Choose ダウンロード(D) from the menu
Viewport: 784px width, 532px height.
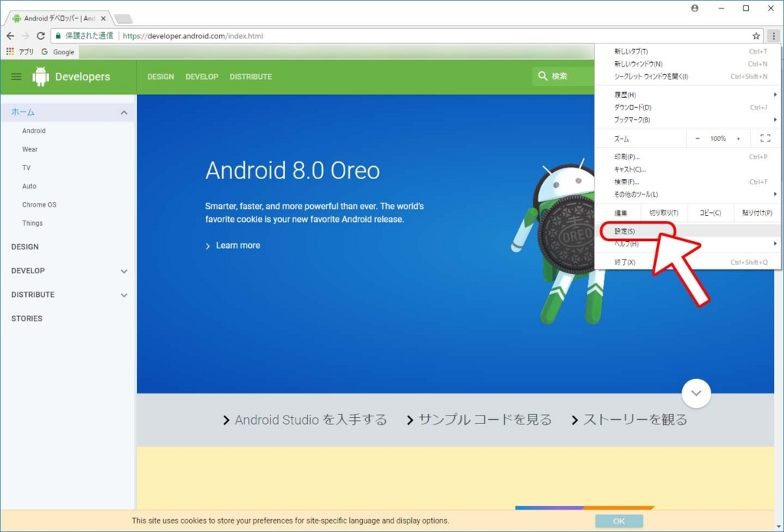(x=688, y=107)
